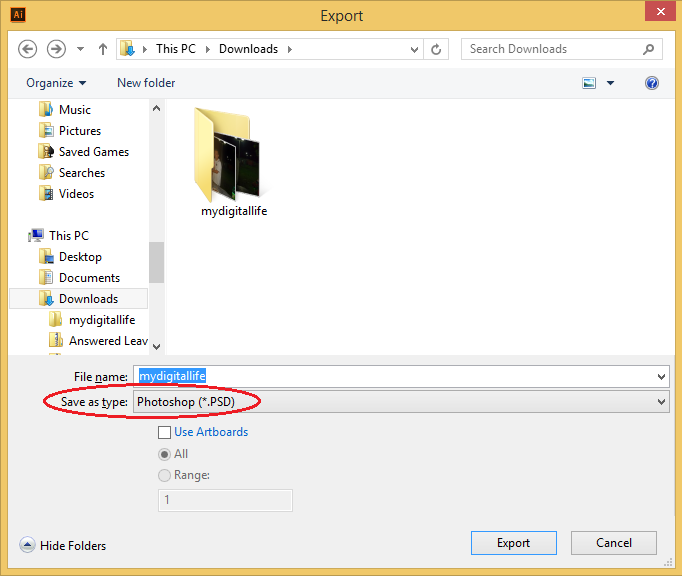Open the Organize menu
Viewport: 682px width, 576px height.
[x=56, y=83]
